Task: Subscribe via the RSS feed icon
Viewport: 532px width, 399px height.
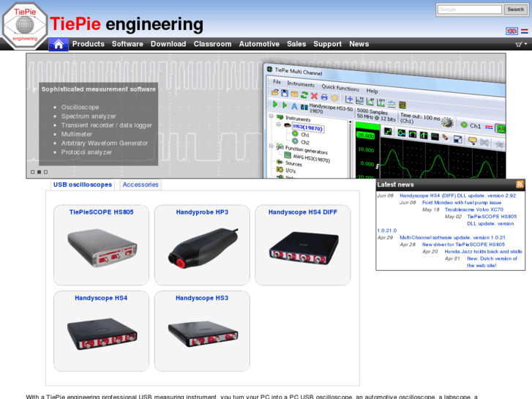Action: click(520, 184)
